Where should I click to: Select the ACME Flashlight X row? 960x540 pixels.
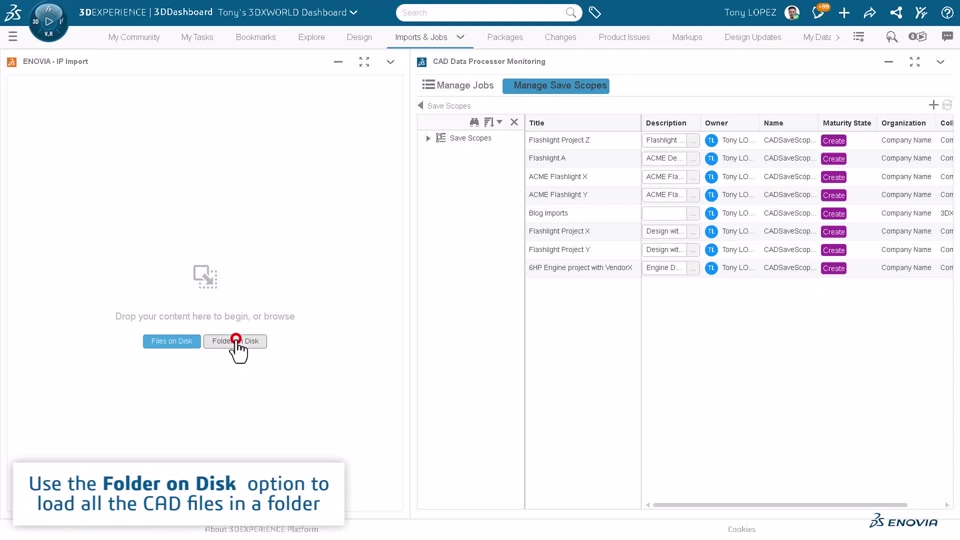558,176
